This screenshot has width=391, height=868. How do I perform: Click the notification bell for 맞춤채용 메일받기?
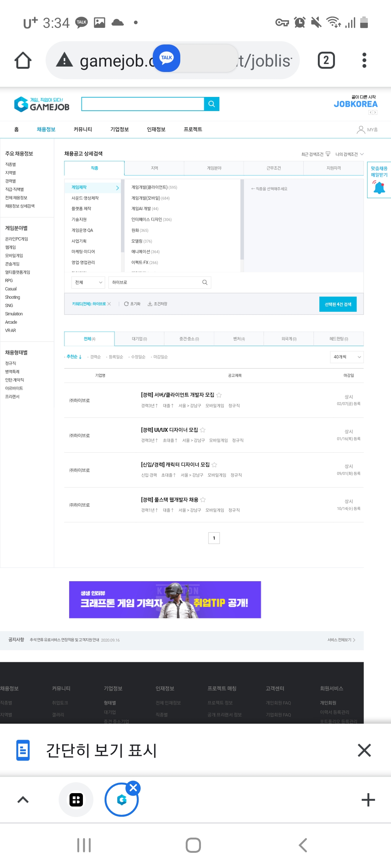click(379, 188)
